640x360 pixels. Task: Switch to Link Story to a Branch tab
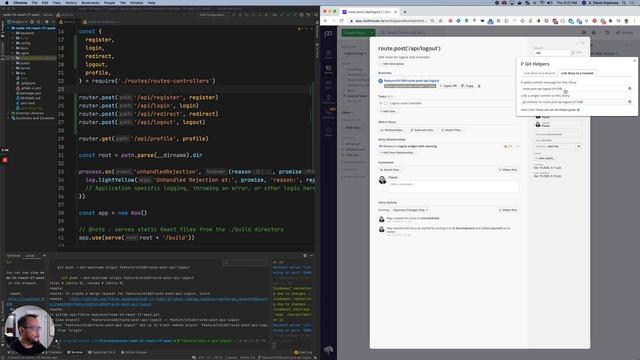pos(539,73)
